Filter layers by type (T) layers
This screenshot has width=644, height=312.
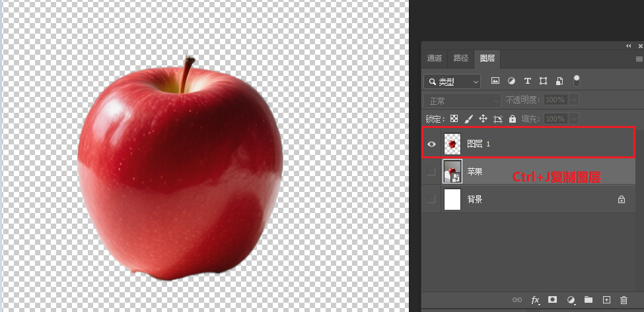pos(527,81)
